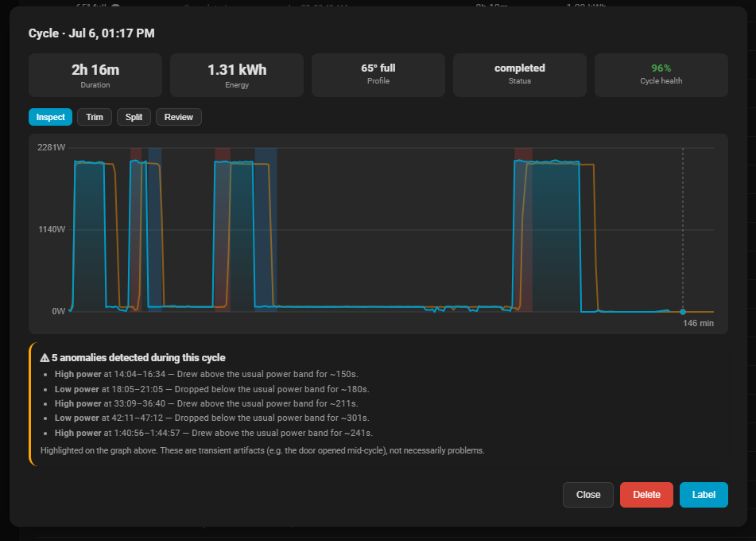The width and height of the screenshot is (756, 541).
Task: Click the 65° full Profile card
Action: pyautogui.click(x=378, y=76)
